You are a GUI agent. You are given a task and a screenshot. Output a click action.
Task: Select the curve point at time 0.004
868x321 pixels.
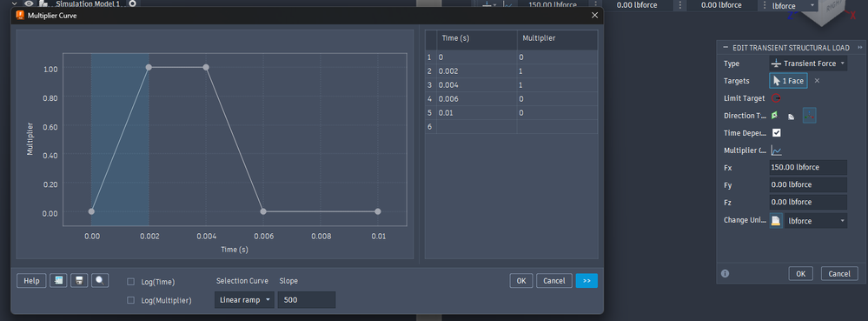[x=206, y=67]
